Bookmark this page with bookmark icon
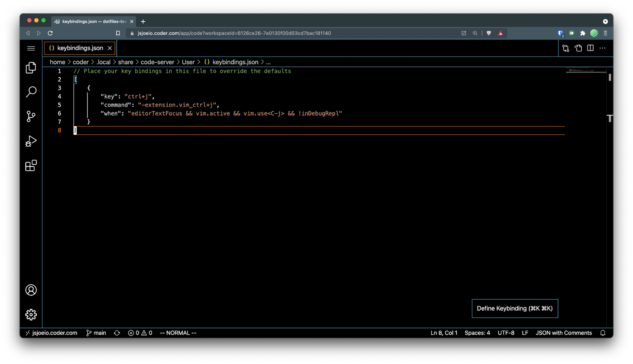The height and width of the screenshot is (364, 633). coord(118,33)
